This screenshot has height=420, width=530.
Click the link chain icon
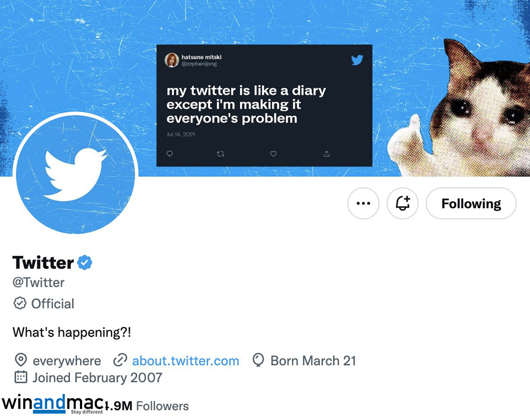pyautogui.click(x=120, y=361)
